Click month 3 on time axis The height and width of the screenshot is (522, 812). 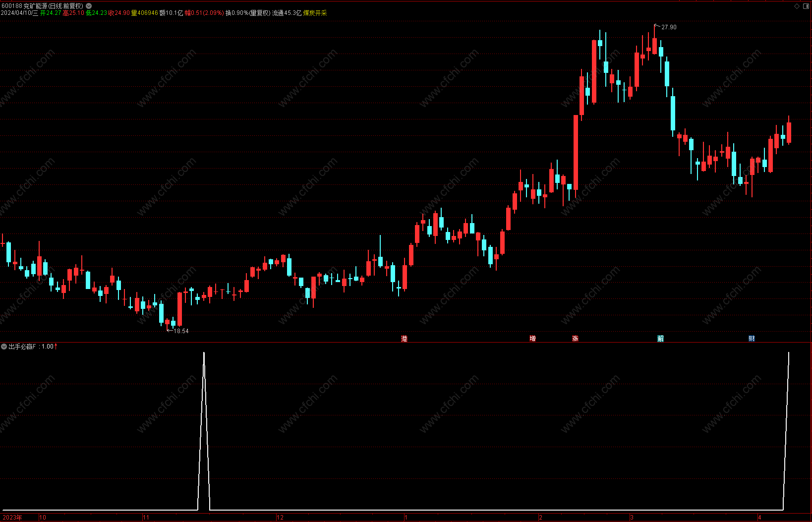pos(632,518)
